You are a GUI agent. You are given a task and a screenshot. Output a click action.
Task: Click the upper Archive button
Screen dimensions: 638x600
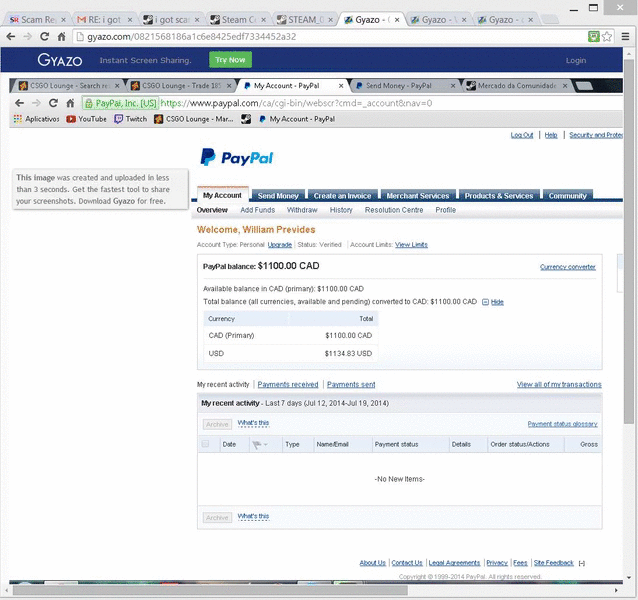(217, 424)
